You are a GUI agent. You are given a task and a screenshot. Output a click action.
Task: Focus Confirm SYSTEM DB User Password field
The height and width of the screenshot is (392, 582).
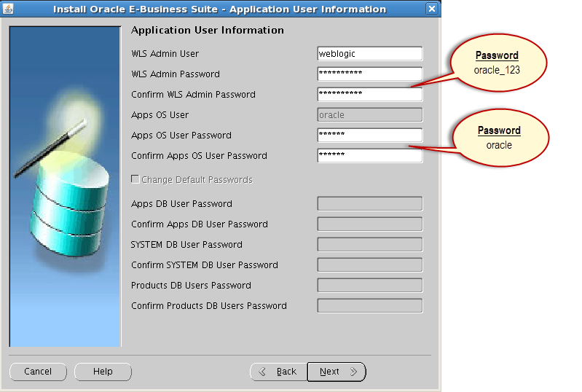370,265
